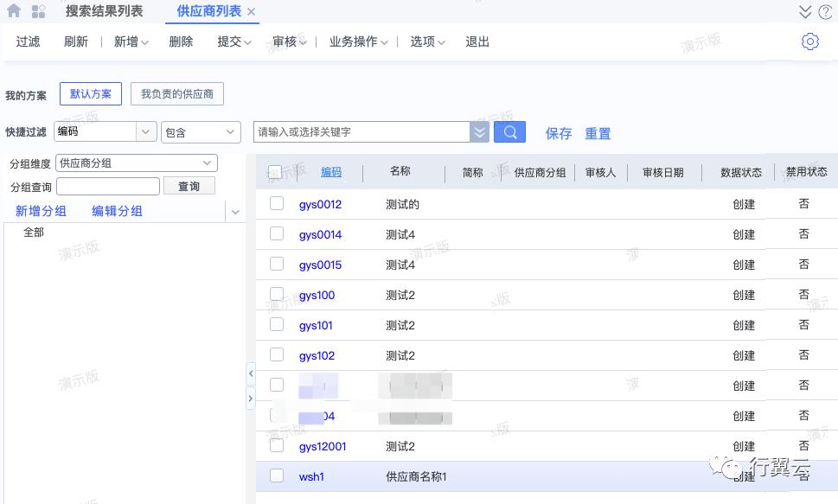Open the 新增 dropdown arrow
Screen dimensions: 838x504
click(x=143, y=41)
